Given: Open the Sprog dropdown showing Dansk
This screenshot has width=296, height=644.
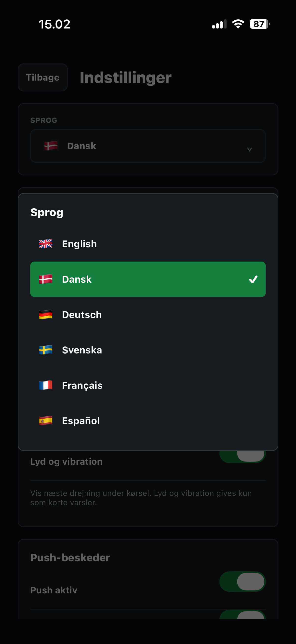Looking at the screenshot, I should (148, 146).
